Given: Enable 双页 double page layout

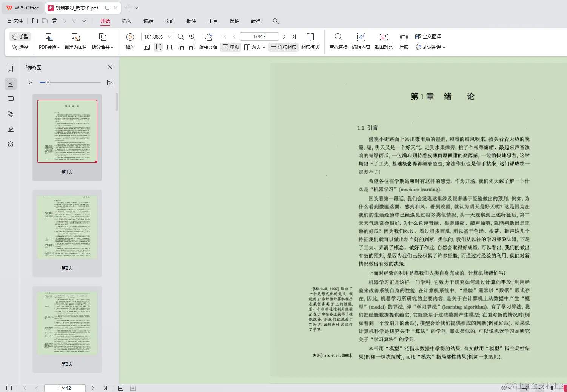Looking at the screenshot, I should click(253, 47).
